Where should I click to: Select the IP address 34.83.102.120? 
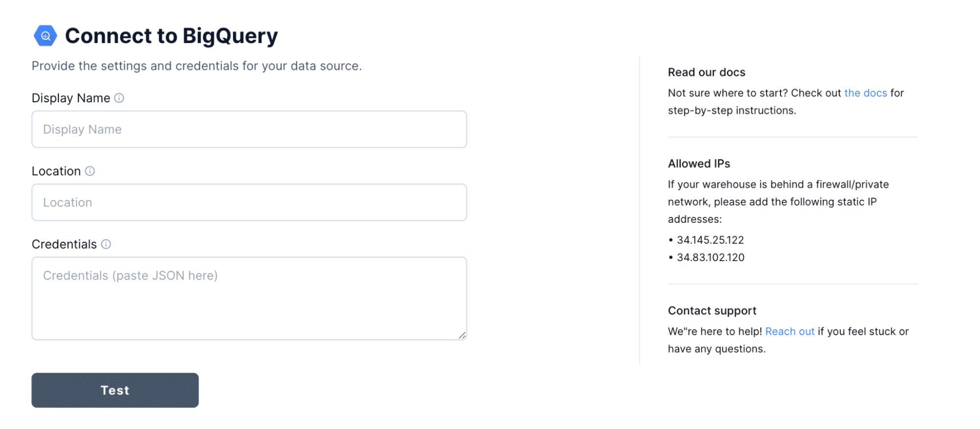coord(710,257)
